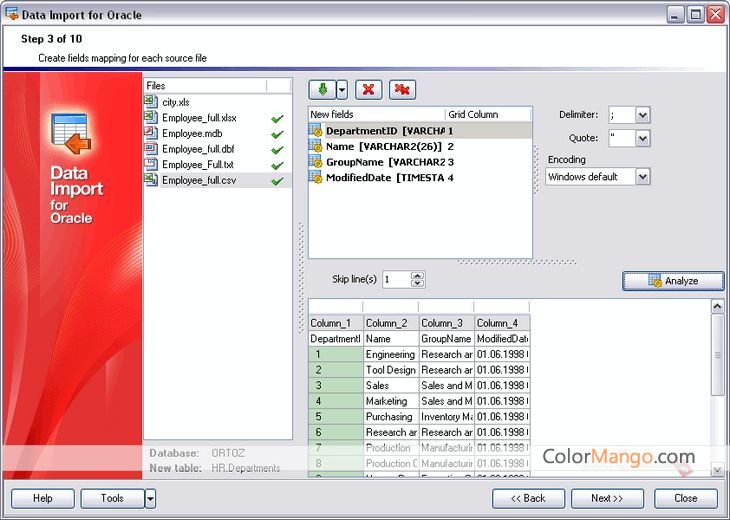Click the preview grid vertical scrollbar thumb
Screen dimensions: 730x520
click(717, 355)
